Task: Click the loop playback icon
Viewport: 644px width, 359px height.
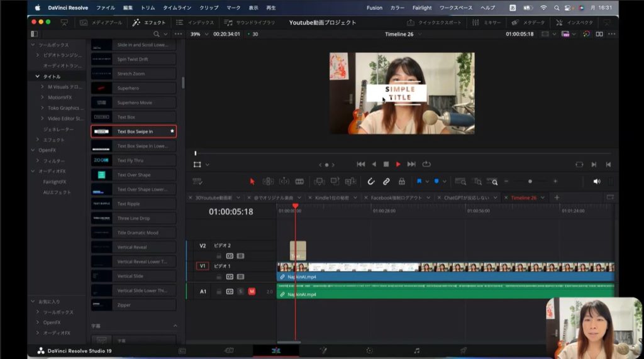Action: click(x=427, y=164)
